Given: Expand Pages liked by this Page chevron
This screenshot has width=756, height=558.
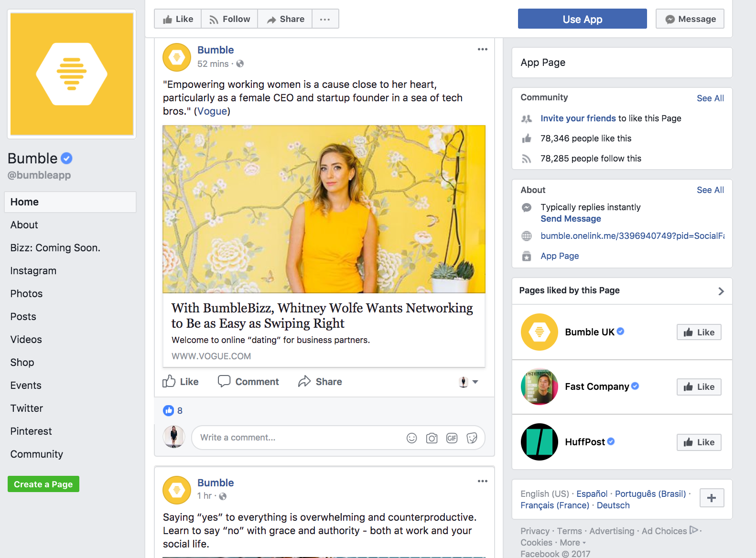Looking at the screenshot, I should click(x=721, y=291).
